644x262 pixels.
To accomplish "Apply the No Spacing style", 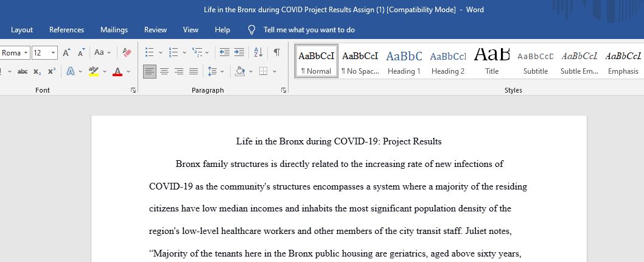I will (x=360, y=61).
